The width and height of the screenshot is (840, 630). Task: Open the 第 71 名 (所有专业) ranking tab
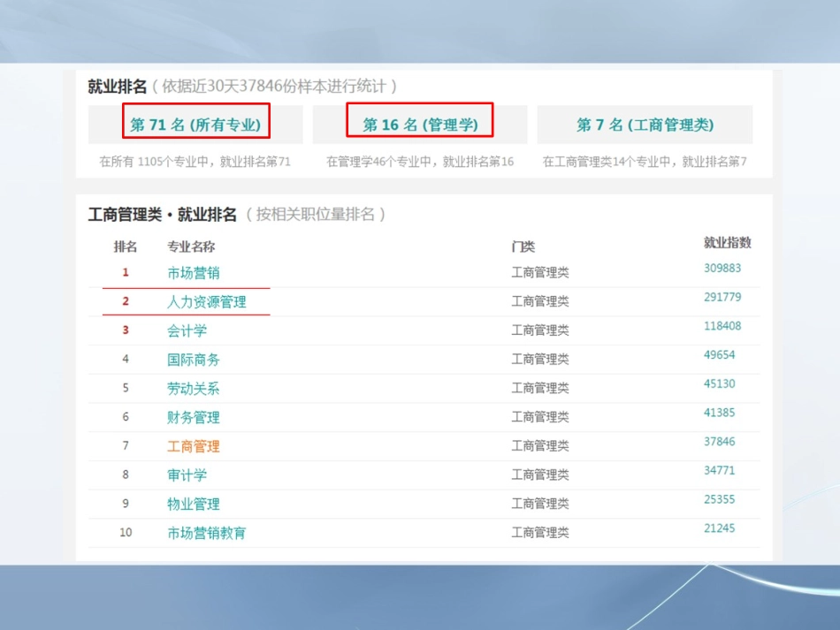(195, 125)
